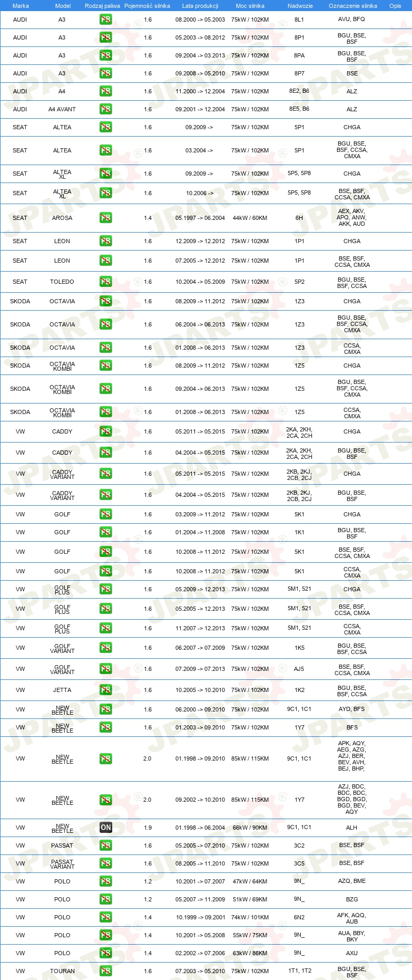The width and height of the screenshot is (412, 980).
Task: Select the body code 1T1, 1T2
Action: (x=299, y=971)
